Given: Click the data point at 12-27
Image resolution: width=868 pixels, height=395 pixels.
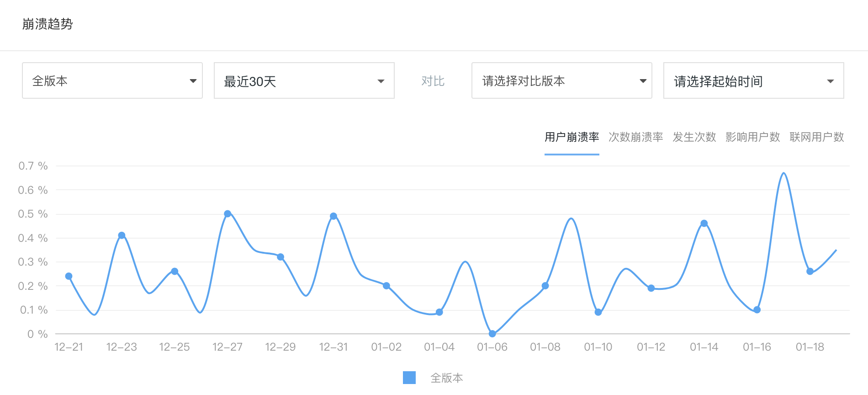Looking at the screenshot, I should tap(228, 214).
